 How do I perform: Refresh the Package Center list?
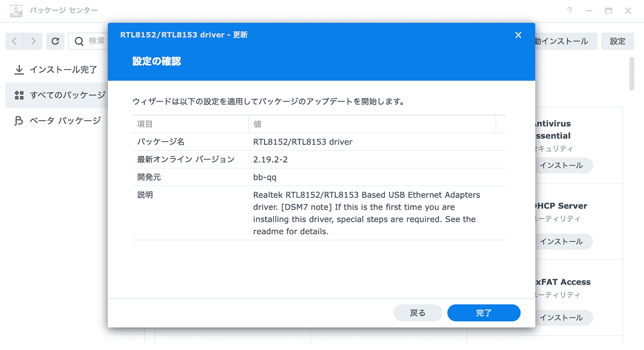click(x=55, y=41)
